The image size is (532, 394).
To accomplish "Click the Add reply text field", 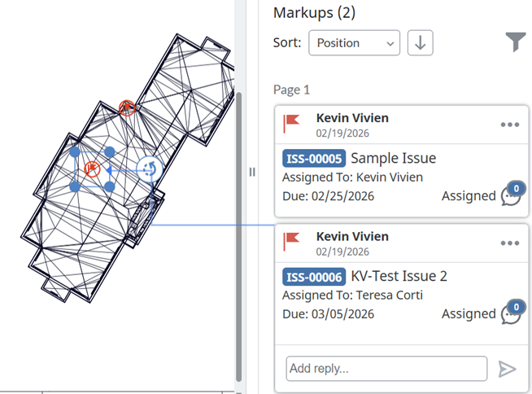I will tap(386, 369).
